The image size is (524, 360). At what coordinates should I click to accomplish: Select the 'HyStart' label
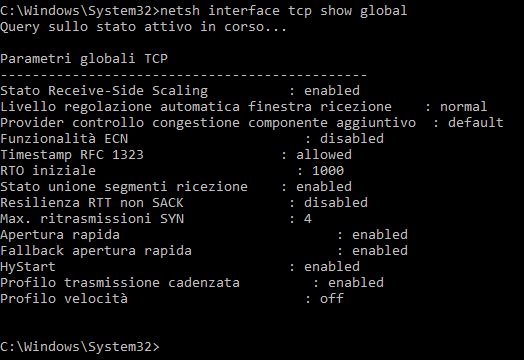tap(28, 267)
